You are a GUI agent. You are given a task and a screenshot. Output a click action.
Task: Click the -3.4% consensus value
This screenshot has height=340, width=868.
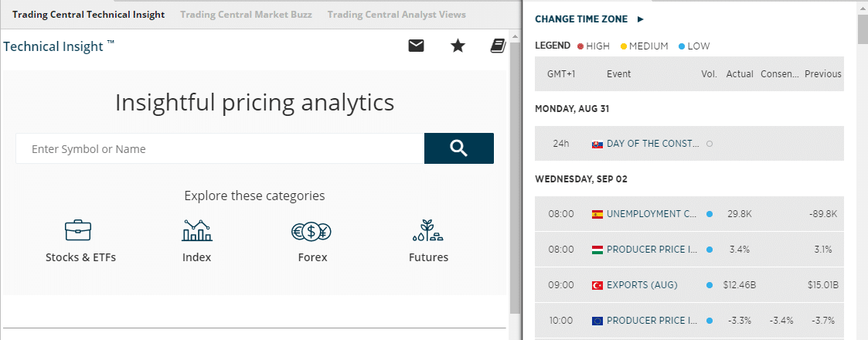coord(781,321)
